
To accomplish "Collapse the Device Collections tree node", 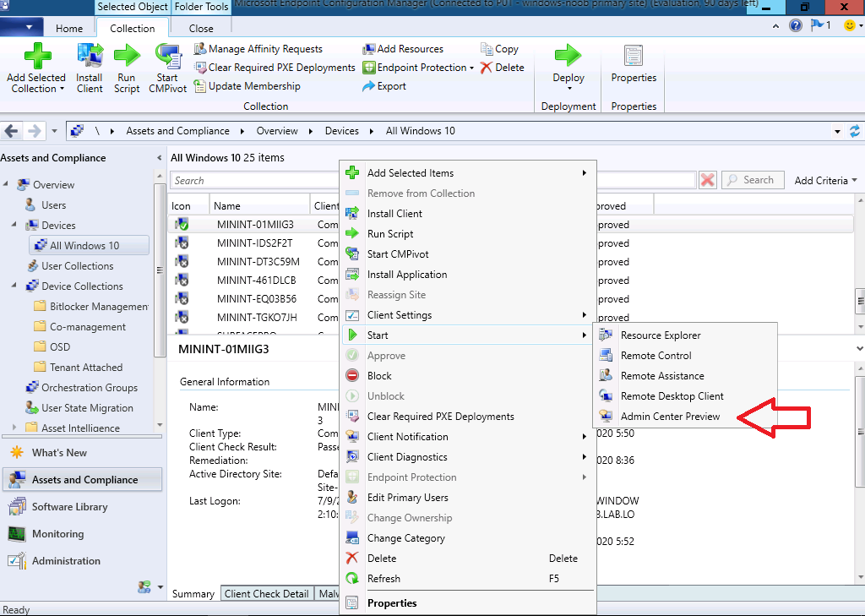I will [14, 286].
